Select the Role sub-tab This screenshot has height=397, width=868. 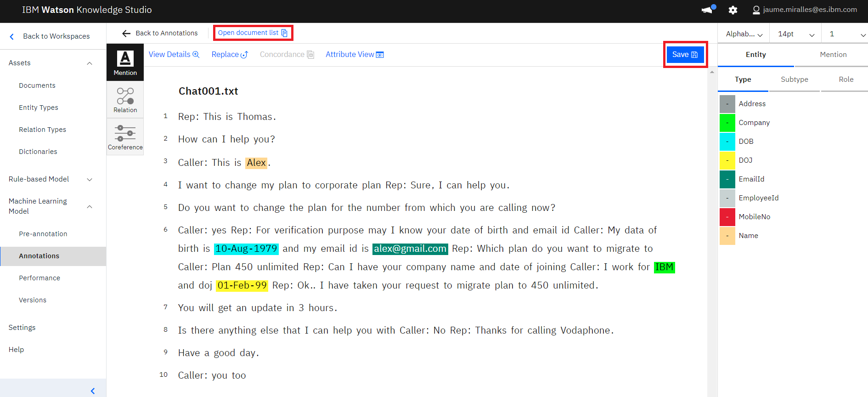pyautogui.click(x=845, y=79)
